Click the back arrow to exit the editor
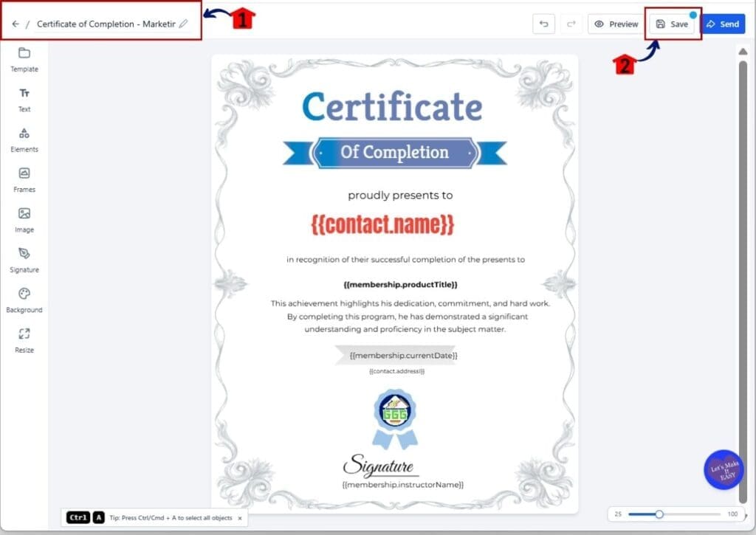The height and width of the screenshot is (535, 756). 15,23
